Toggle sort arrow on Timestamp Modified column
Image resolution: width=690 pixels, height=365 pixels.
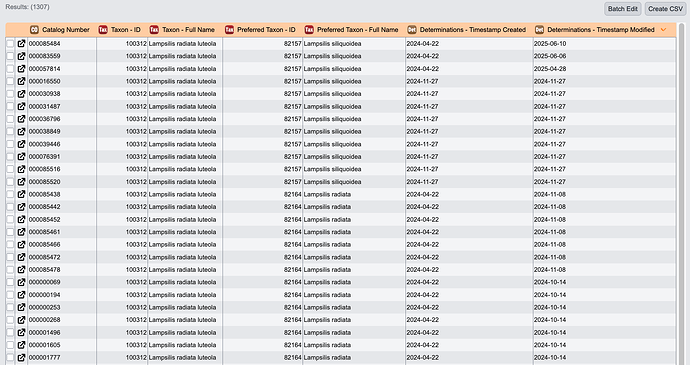click(x=663, y=29)
